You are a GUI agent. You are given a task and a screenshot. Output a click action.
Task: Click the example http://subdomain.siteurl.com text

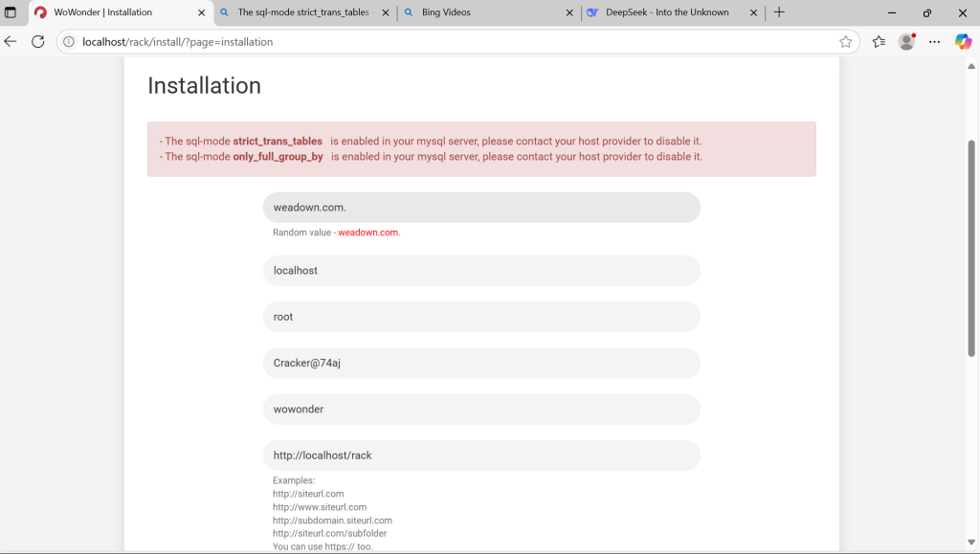pos(332,521)
